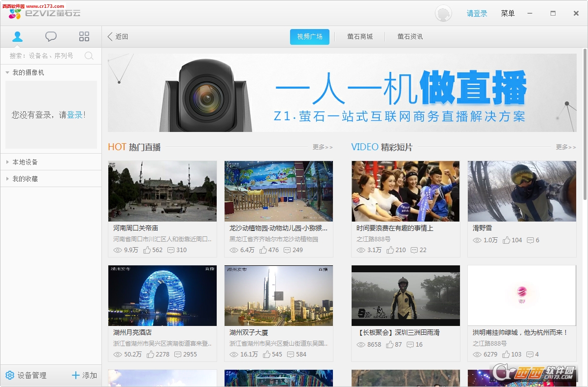The width and height of the screenshot is (588, 387).
Task: Click the search magnifier icon
Action: tap(89, 56)
